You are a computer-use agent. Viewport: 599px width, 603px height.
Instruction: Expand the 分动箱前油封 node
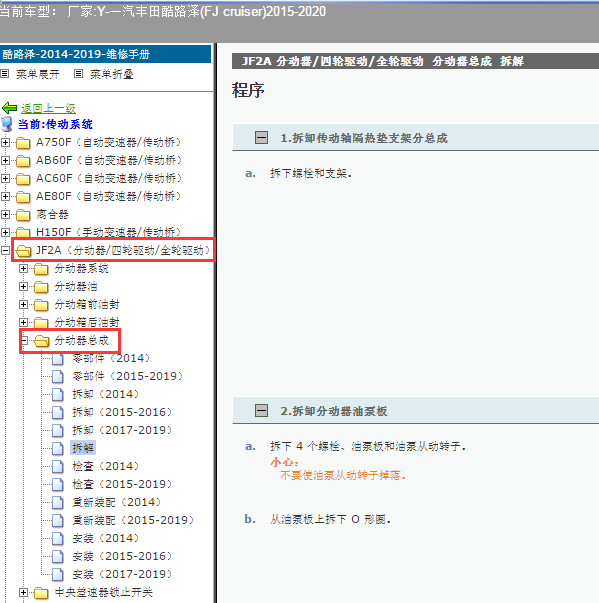click(23, 305)
